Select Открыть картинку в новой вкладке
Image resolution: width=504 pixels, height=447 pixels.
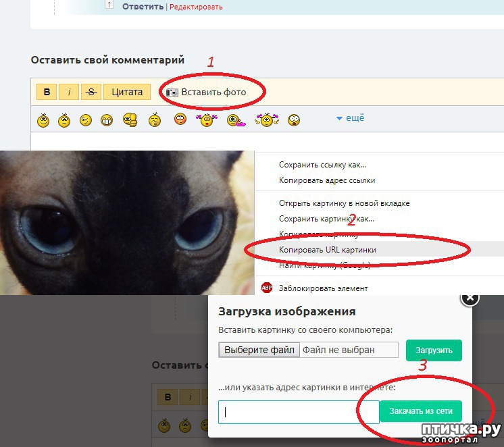point(344,203)
